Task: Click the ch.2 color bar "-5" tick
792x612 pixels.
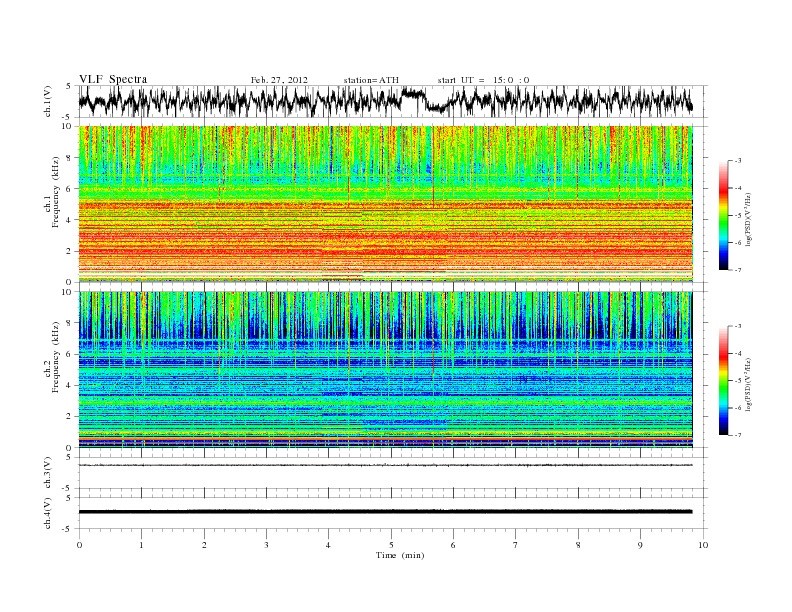Action: coord(738,380)
